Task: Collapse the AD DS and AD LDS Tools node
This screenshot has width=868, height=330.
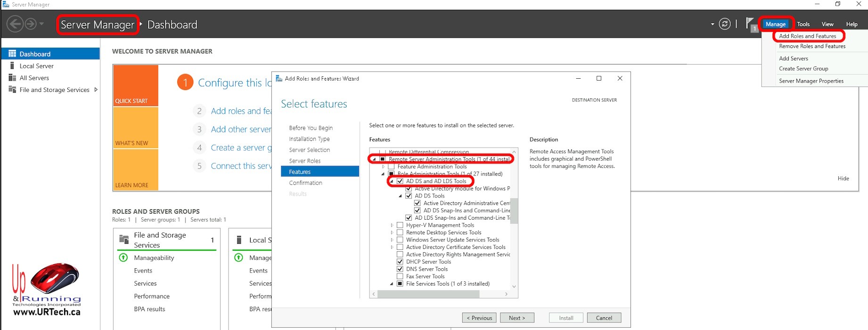Action: [x=392, y=181]
